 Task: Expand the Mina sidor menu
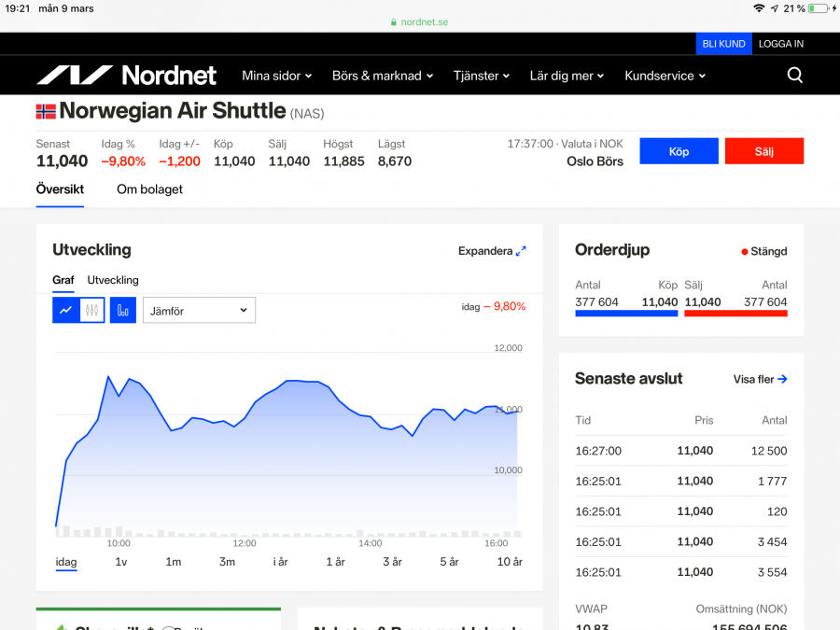(276, 76)
